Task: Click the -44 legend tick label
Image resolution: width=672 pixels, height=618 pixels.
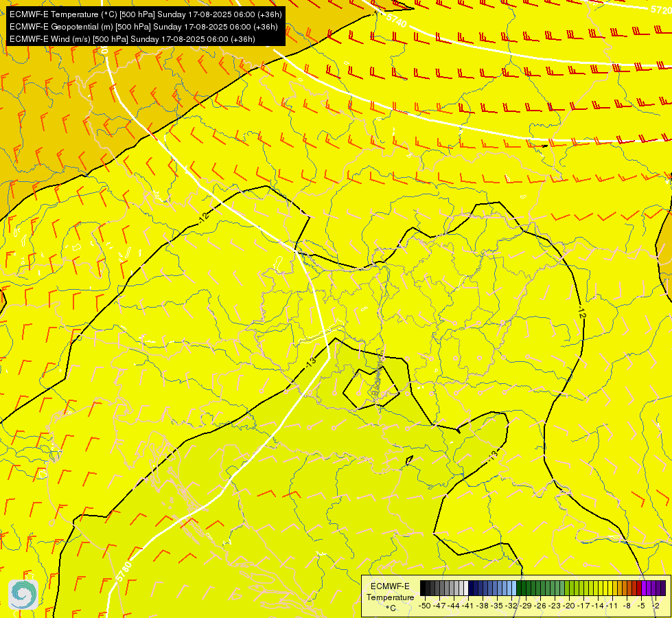Action: 454,606
